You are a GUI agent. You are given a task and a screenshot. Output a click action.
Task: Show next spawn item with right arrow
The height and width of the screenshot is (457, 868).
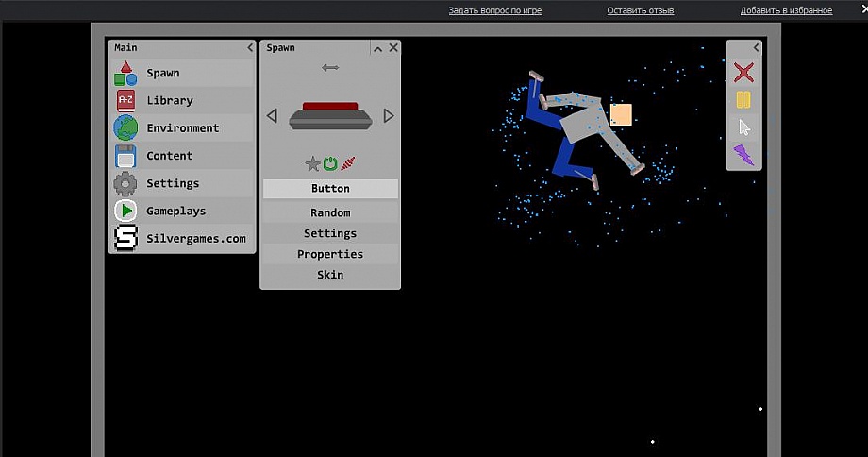coord(389,116)
